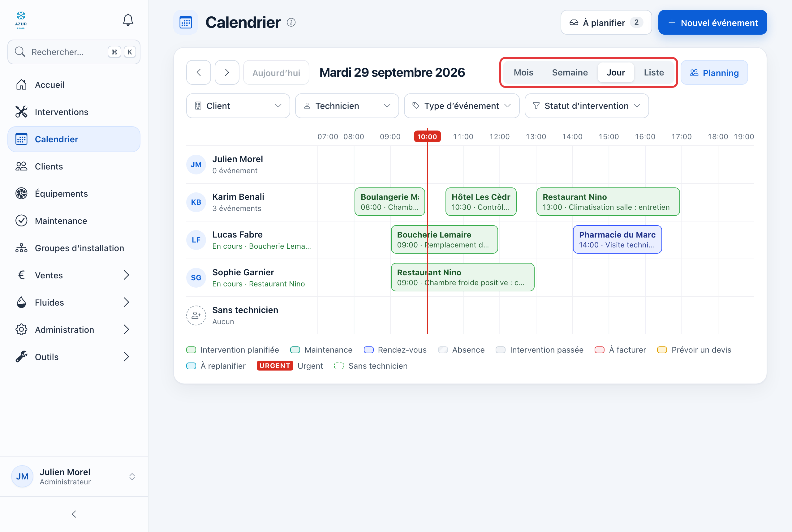Click the Nouvel événement button
The image size is (792, 532).
pyautogui.click(x=712, y=22)
